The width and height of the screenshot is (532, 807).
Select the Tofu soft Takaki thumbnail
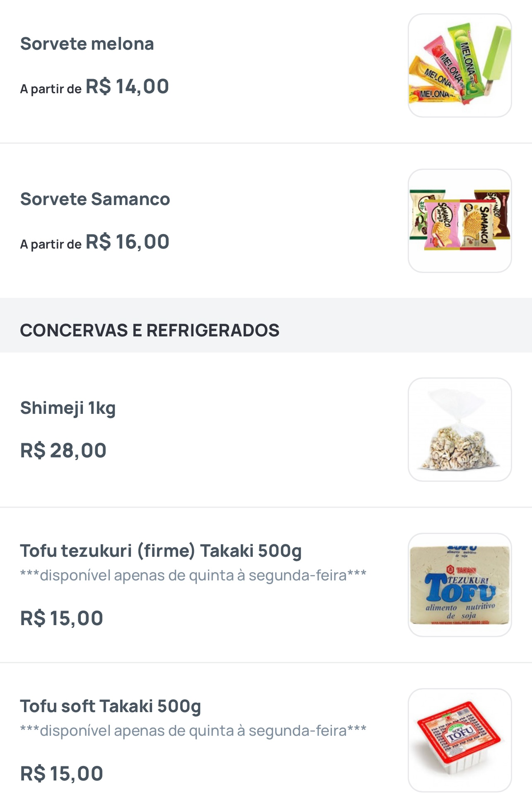click(459, 740)
